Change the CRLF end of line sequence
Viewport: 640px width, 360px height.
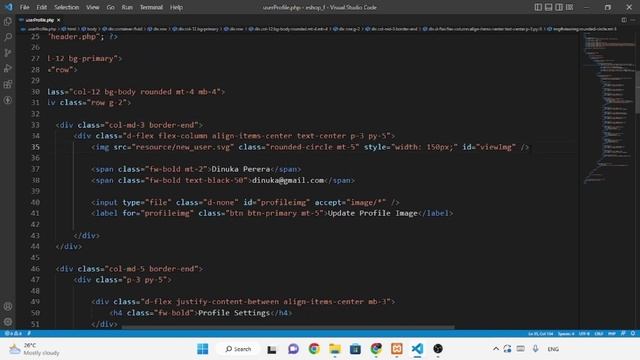point(599,333)
